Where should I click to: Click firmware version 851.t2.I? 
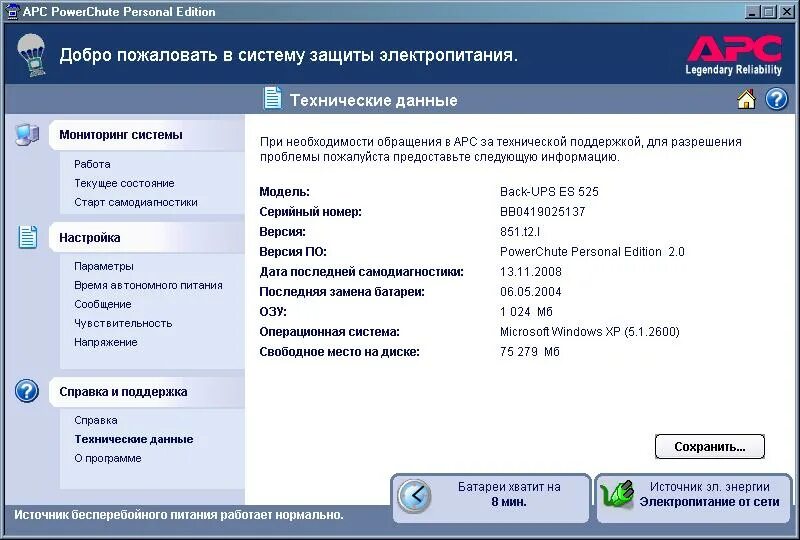(x=519, y=232)
